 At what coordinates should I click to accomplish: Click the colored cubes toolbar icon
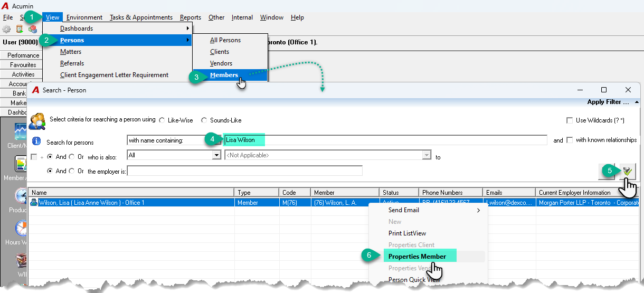(x=33, y=29)
